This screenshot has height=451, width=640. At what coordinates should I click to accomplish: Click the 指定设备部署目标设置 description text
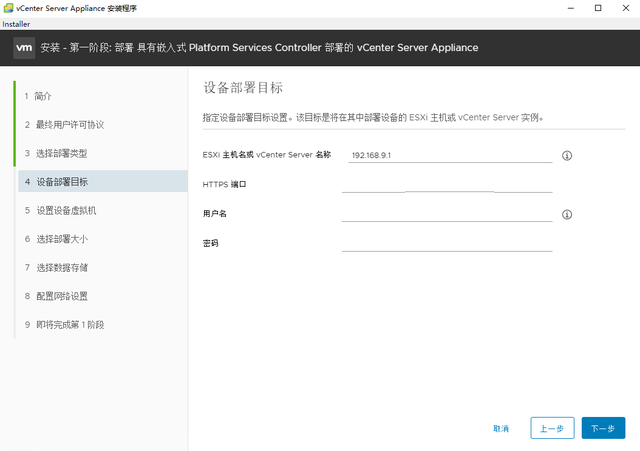point(373,118)
